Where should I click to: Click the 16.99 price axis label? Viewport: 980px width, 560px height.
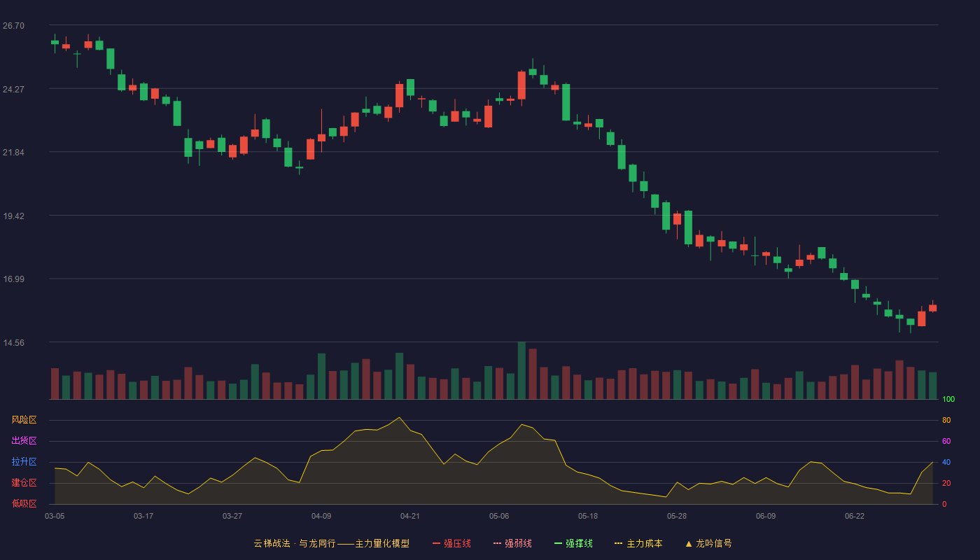(13, 279)
